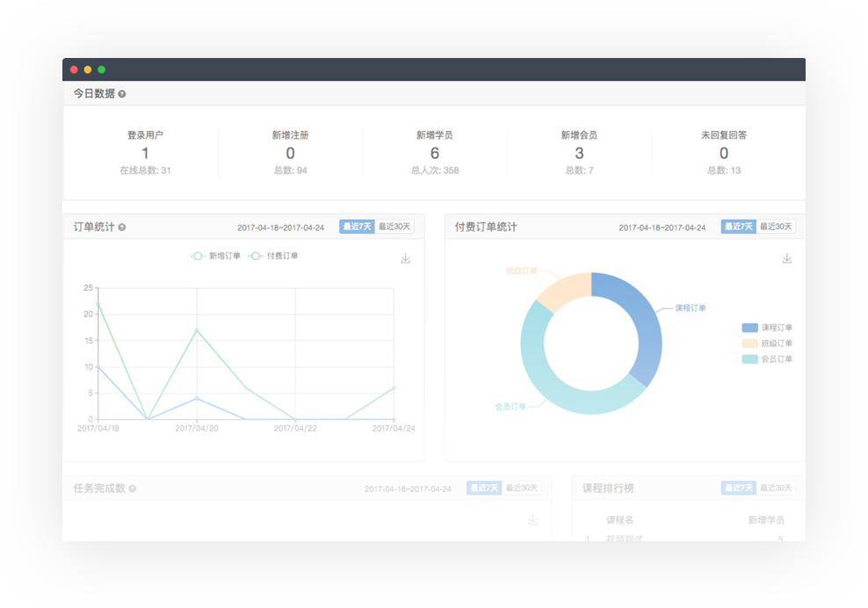
Task: Click 新增学员 column header in 课程排行榜
Action: [766, 520]
